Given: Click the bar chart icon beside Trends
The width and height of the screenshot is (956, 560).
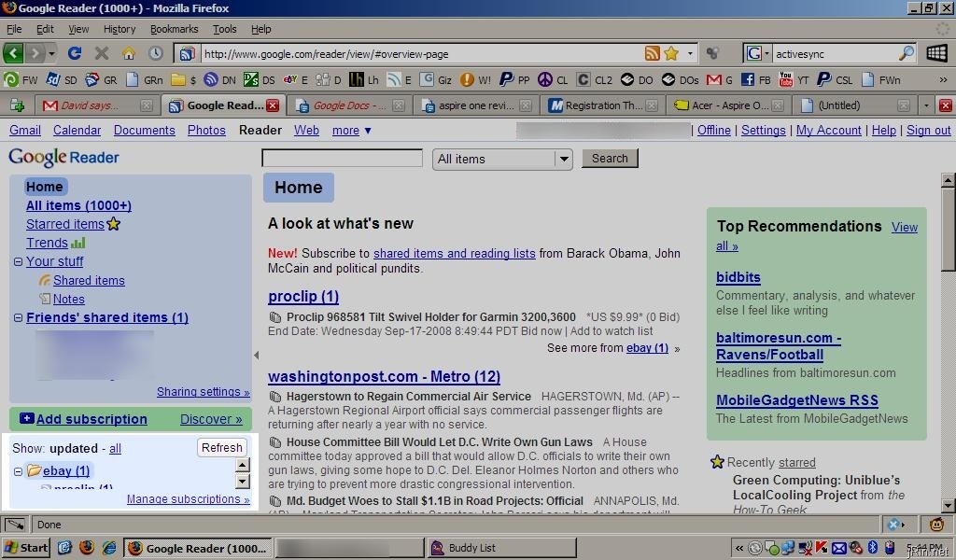Looking at the screenshot, I should [x=78, y=243].
